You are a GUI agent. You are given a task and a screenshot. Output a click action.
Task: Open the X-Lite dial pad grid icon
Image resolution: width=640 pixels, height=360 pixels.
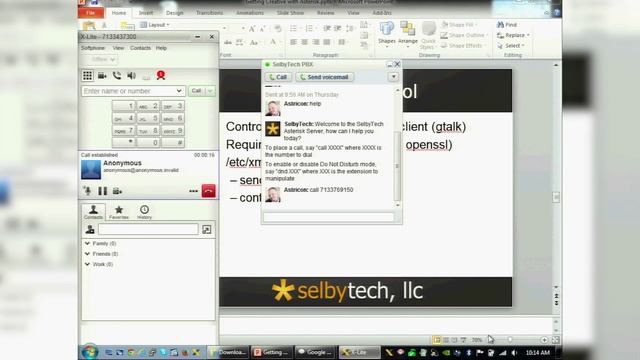[x=88, y=76]
